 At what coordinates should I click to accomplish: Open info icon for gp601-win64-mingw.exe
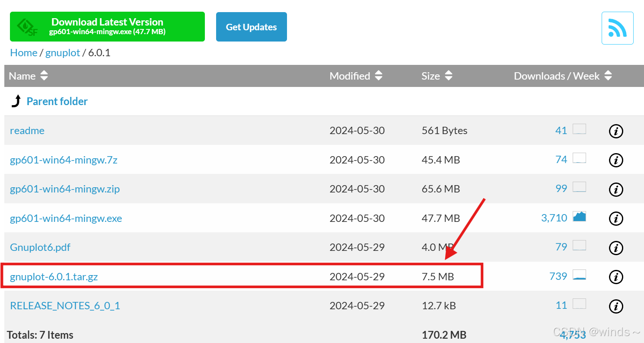[x=616, y=218]
